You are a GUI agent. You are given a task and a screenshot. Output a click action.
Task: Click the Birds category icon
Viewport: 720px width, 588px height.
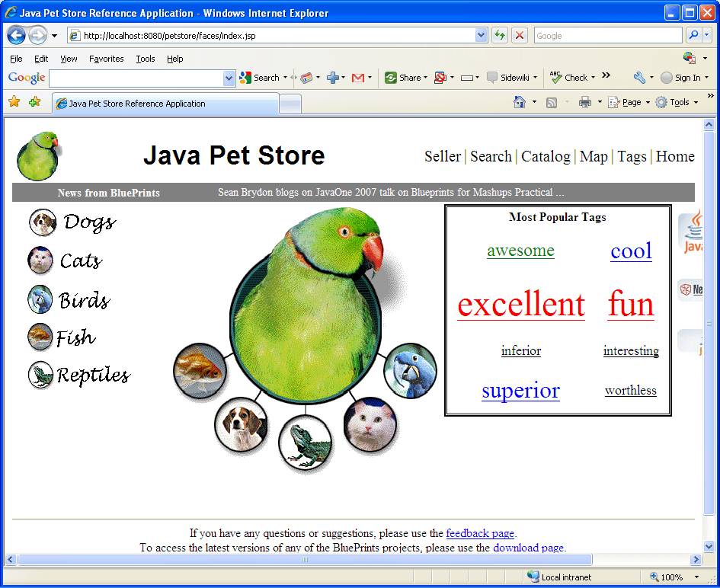pos(40,299)
